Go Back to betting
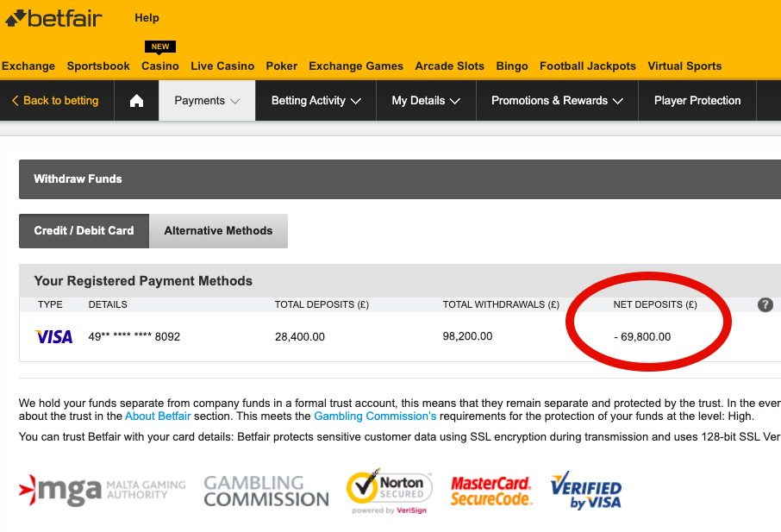The image size is (781, 532). coord(55,101)
